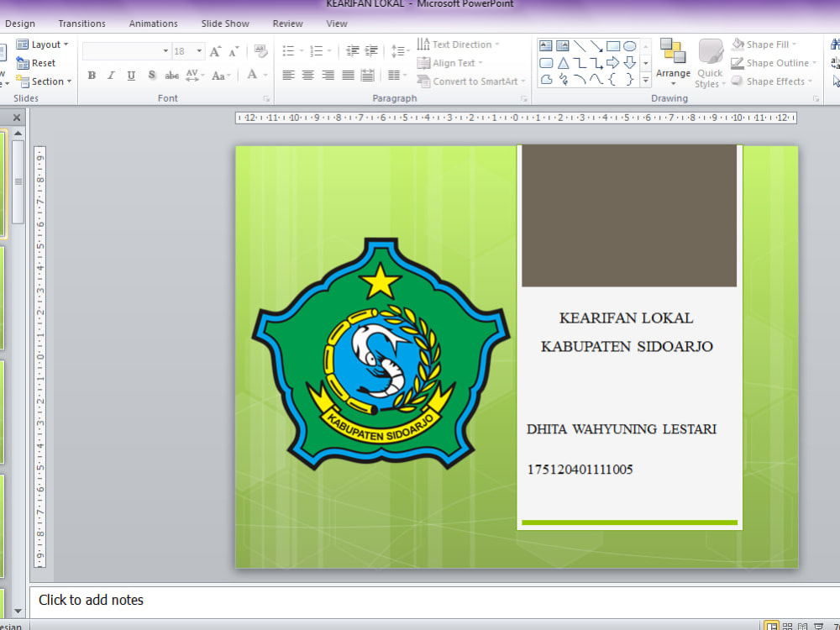Clear all formatting with eraser icon
Viewport: 840px width, 630px height.
tap(261, 51)
